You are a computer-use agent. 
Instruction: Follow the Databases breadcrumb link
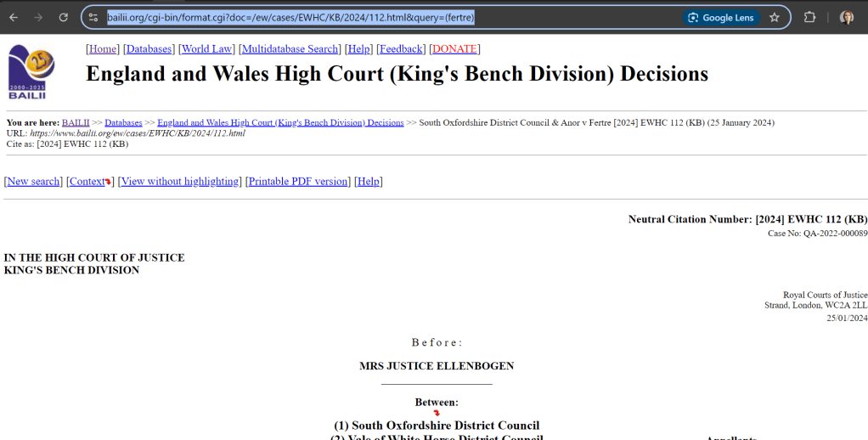pyautogui.click(x=123, y=123)
